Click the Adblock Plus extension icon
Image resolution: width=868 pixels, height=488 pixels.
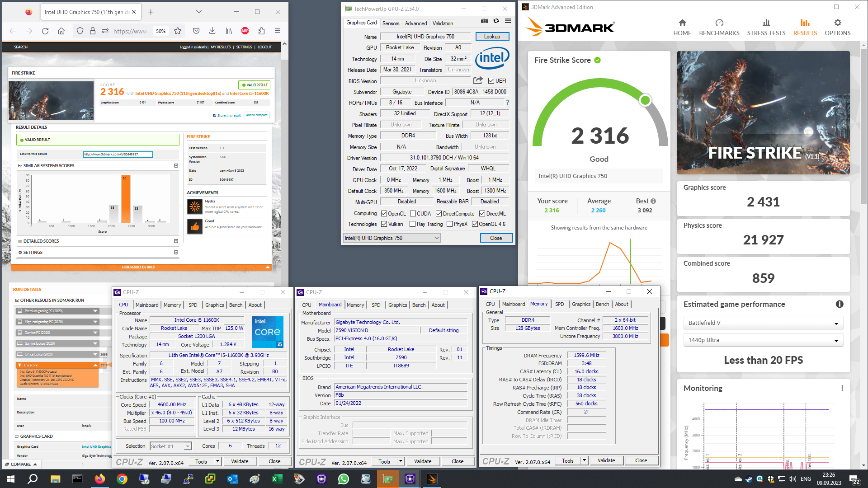[x=245, y=31]
